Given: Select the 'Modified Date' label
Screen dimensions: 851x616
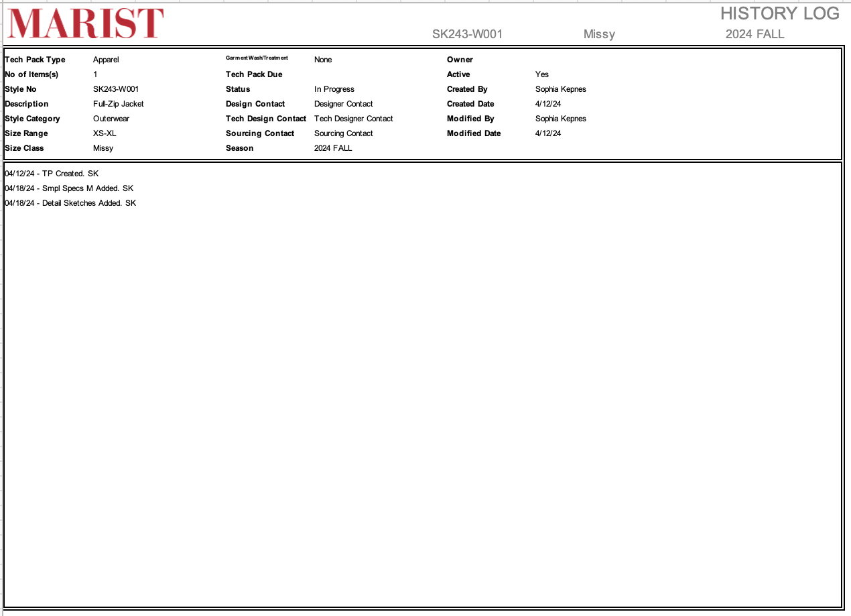Looking at the screenshot, I should (474, 133).
